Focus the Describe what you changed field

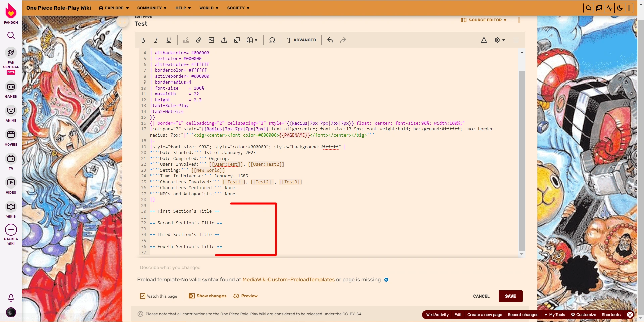click(x=330, y=267)
